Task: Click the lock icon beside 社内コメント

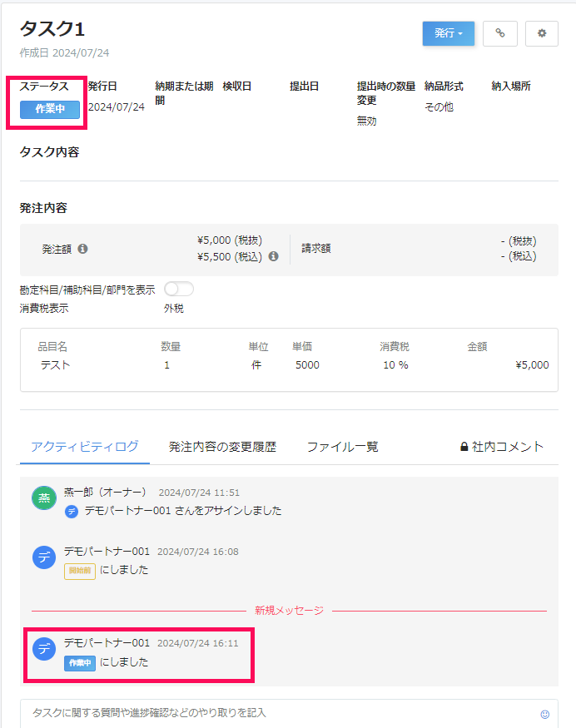Action: pos(464,447)
